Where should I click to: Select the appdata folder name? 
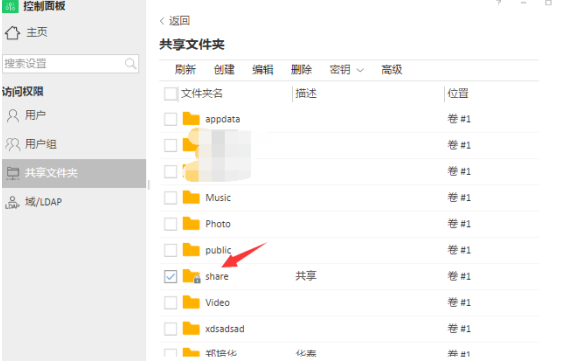(x=223, y=119)
